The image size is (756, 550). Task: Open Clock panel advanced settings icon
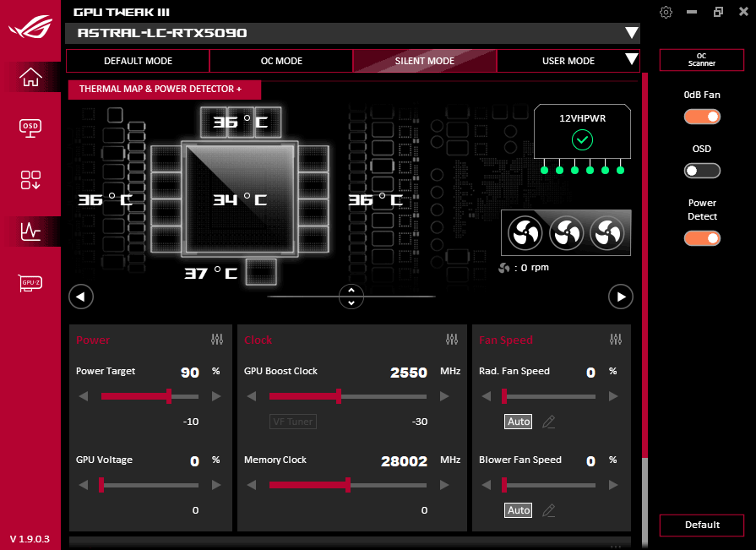[x=452, y=340]
